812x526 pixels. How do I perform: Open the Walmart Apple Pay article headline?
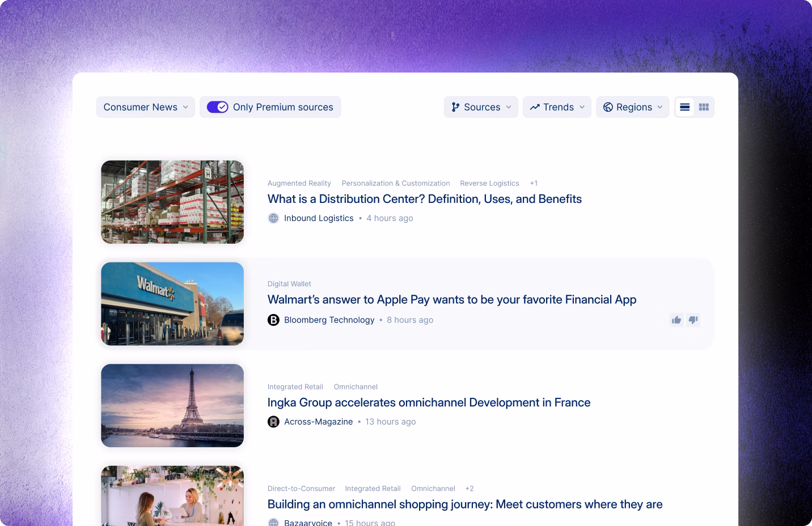point(452,300)
